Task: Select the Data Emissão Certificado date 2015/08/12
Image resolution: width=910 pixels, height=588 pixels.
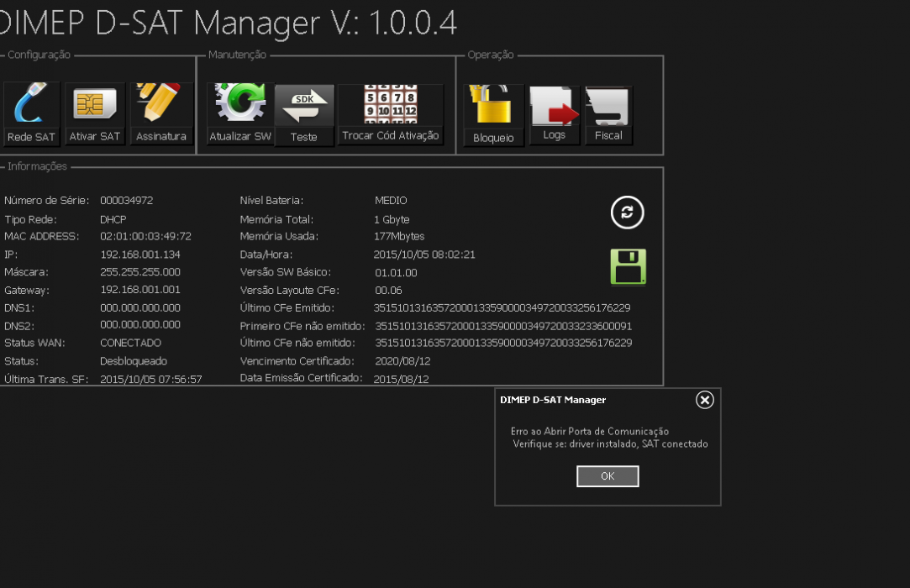Action: [x=401, y=379]
